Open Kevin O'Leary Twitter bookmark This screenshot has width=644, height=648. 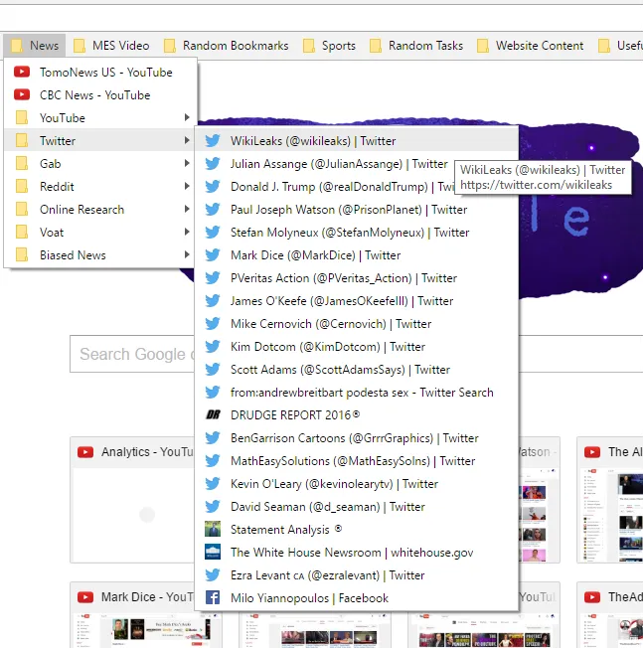tap(357, 484)
